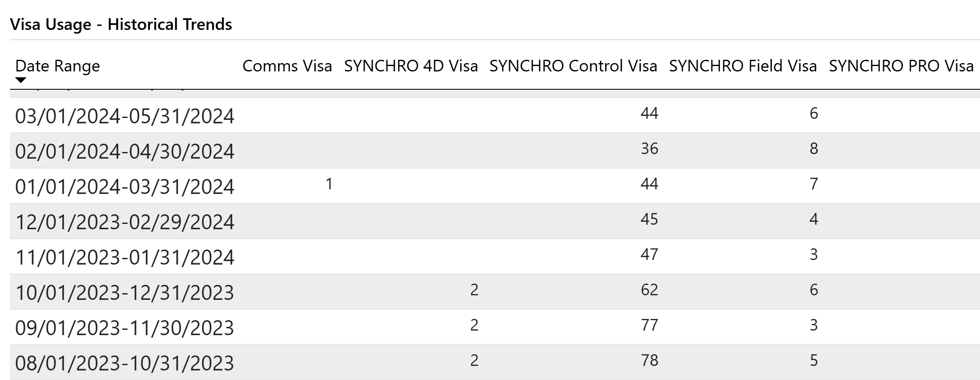Click the Date Range descending sort arrow
The height and width of the screenshot is (380, 980).
(x=21, y=80)
